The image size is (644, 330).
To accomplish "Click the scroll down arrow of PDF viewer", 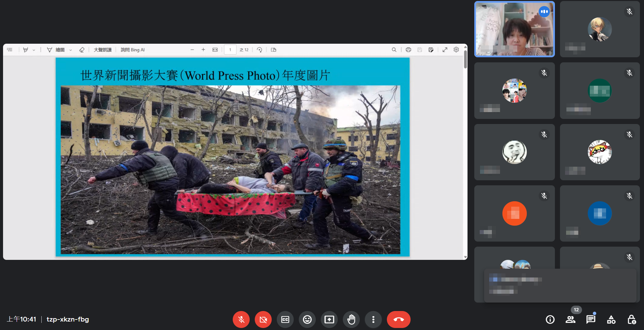I will (x=465, y=257).
